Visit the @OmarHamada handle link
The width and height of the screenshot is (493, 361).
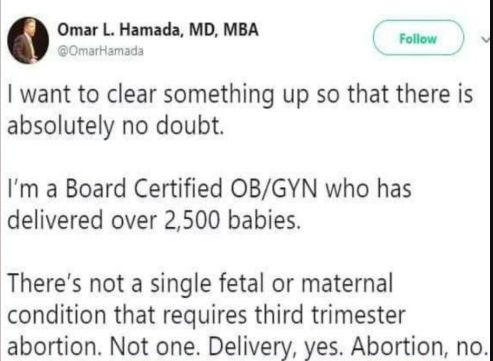point(100,51)
